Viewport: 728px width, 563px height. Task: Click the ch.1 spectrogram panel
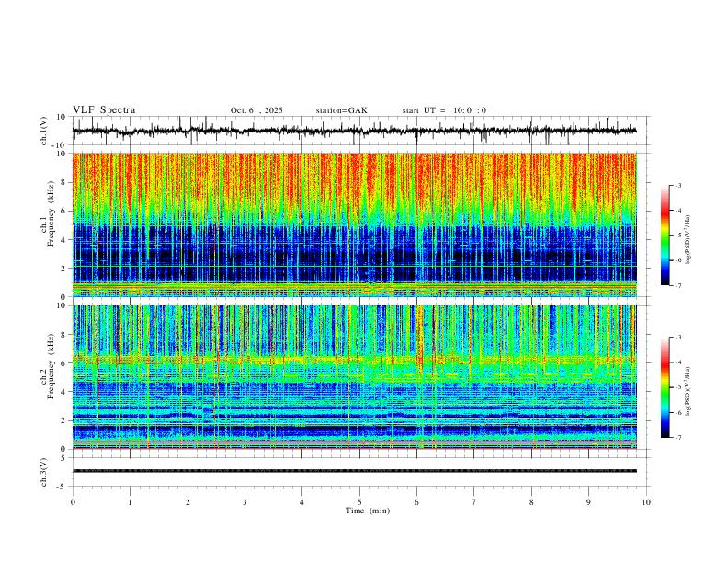(x=354, y=224)
